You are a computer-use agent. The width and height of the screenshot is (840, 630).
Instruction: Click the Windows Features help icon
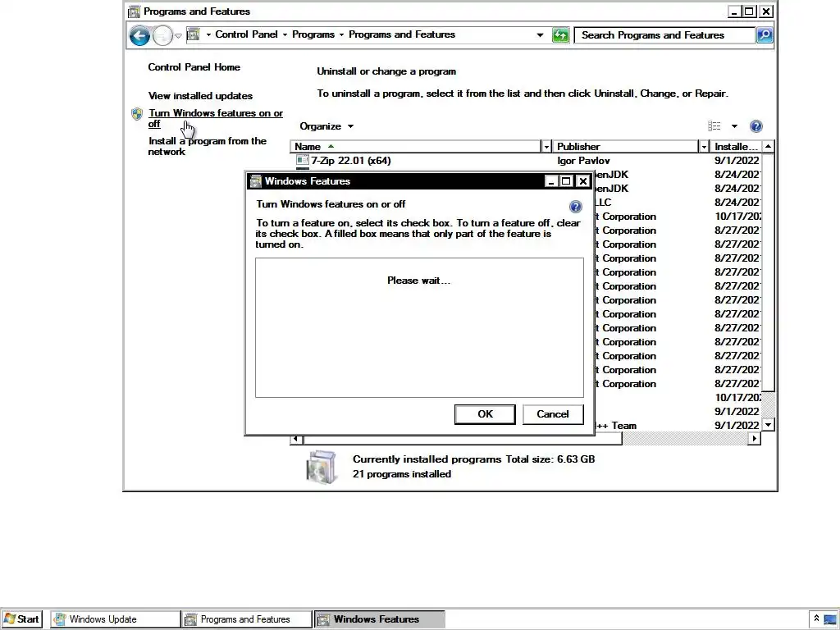click(x=575, y=207)
